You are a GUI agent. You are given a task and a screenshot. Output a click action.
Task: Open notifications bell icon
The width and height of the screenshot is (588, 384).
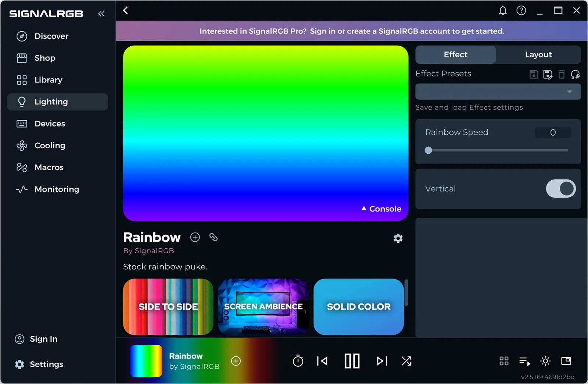click(x=503, y=11)
